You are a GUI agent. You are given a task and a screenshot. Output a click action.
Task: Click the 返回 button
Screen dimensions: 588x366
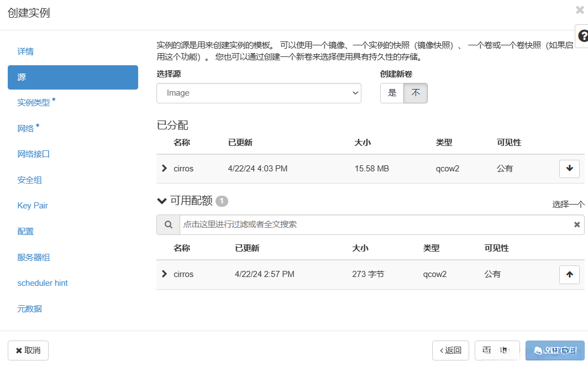click(x=450, y=350)
